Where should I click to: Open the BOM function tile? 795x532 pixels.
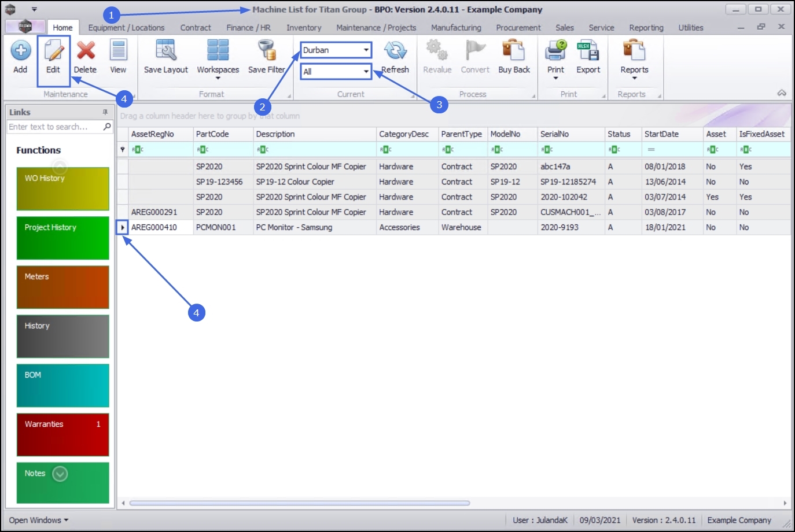pos(63,386)
